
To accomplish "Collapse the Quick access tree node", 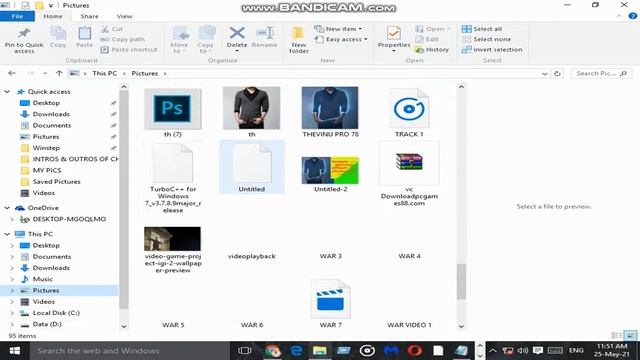I will click(7, 92).
